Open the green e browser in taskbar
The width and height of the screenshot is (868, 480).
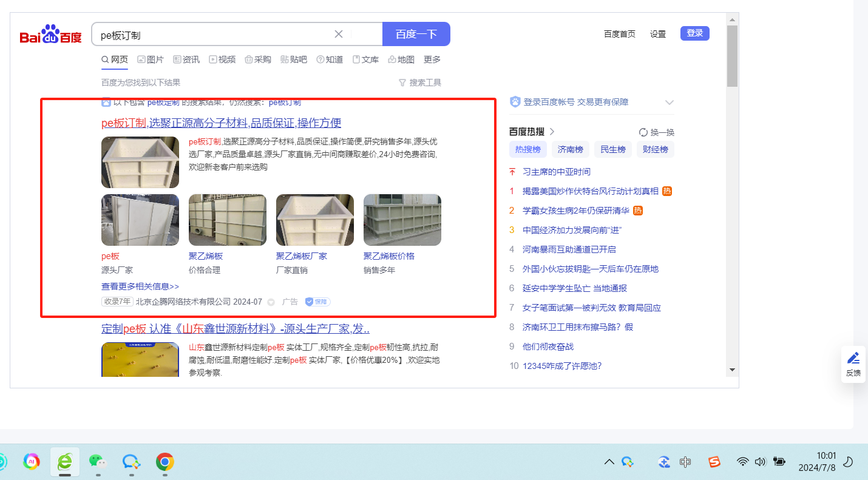tap(64, 462)
